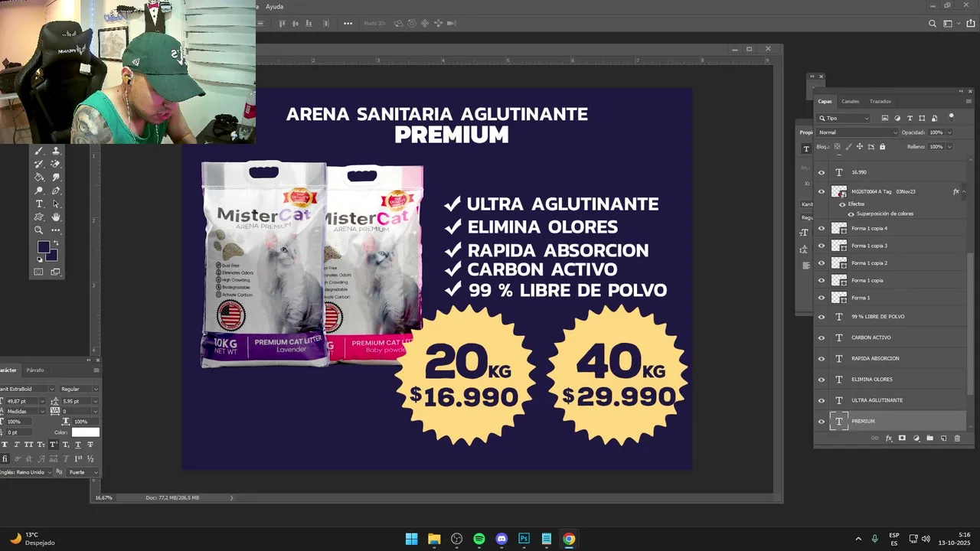The height and width of the screenshot is (551, 980).
Task: Hide the RAPIDA ABSORCION layer
Action: (822, 359)
